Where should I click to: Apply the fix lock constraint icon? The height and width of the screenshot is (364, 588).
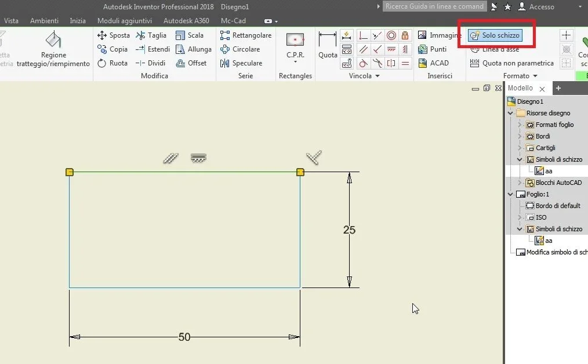pos(405,35)
